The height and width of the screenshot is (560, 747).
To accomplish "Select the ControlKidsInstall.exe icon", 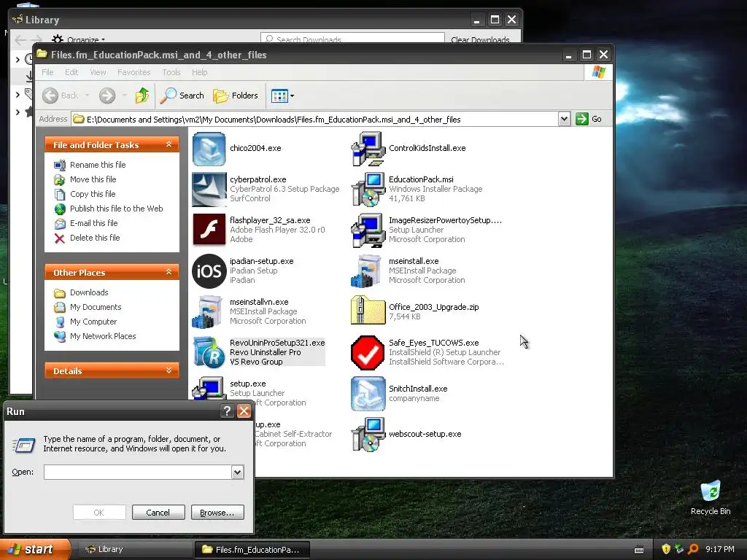I will pos(368,149).
